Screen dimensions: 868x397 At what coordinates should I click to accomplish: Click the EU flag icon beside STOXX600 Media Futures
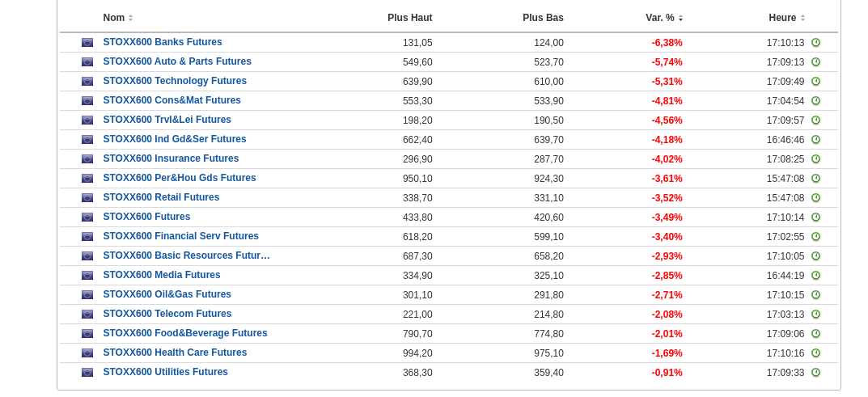point(87,276)
